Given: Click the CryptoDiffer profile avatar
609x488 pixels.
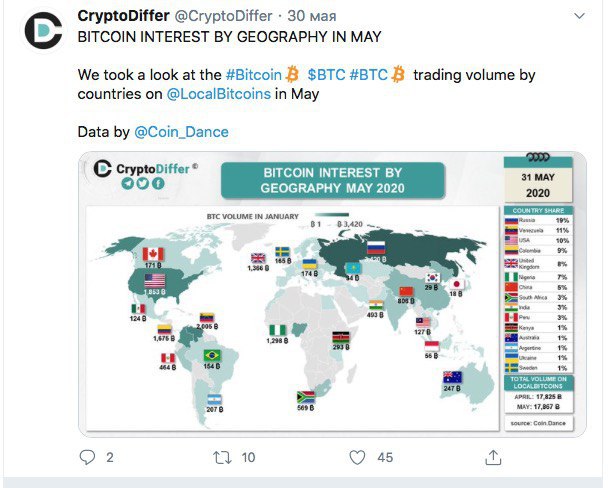Looking at the screenshot, I should click(42, 32).
